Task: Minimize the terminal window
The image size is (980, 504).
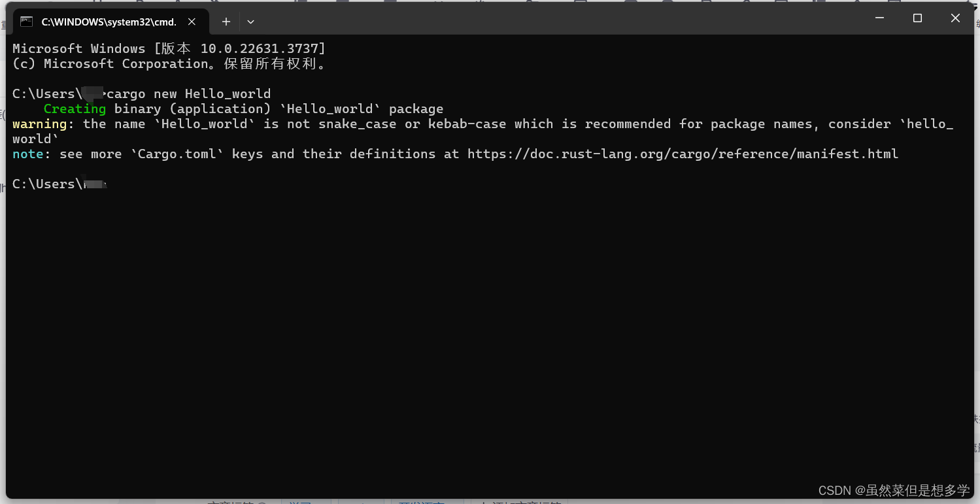Action: [x=879, y=18]
